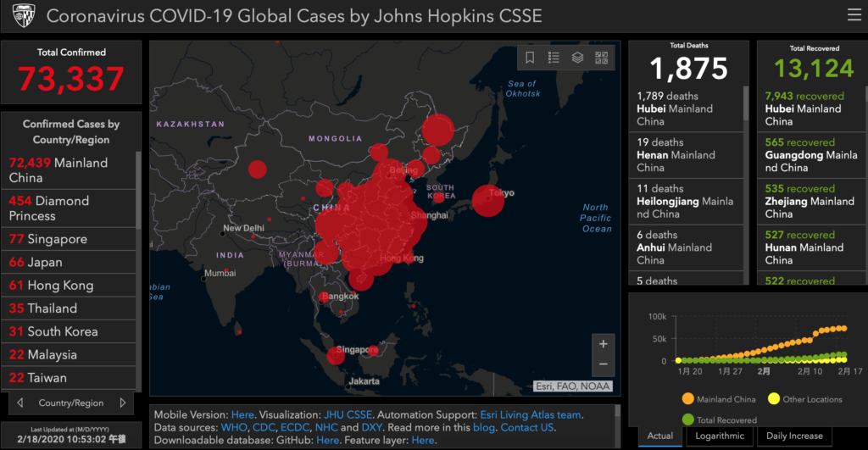Select South Korea in country list
Viewport: 868px width, 450px height.
[x=69, y=331]
